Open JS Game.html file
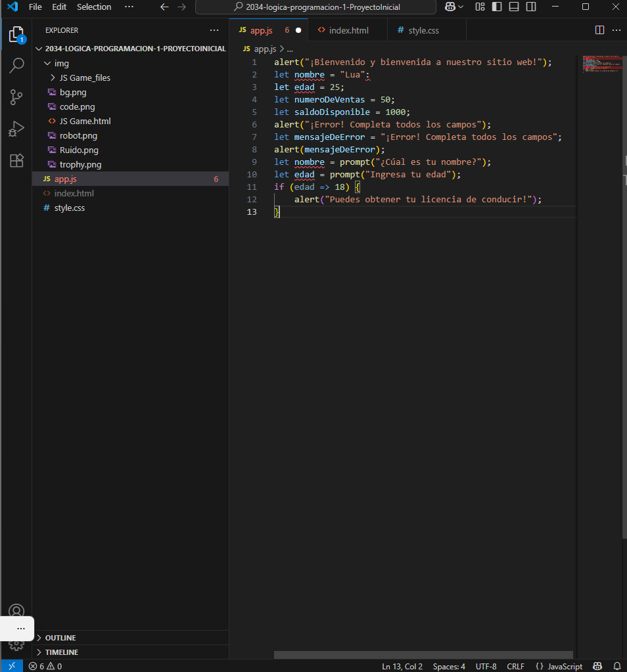The image size is (627, 672). 131,122
